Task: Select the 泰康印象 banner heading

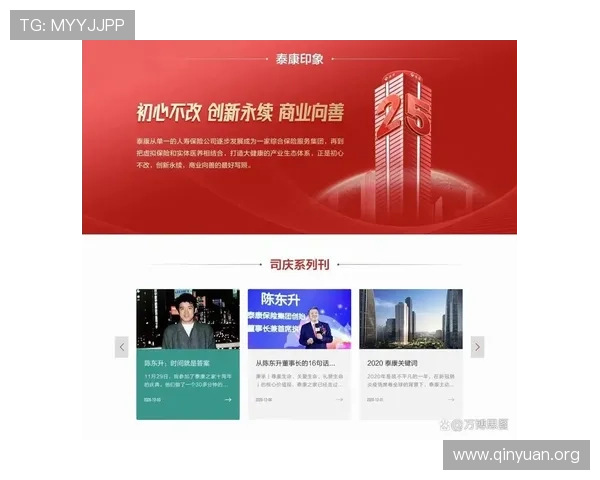Action: (x=300, y=59)
